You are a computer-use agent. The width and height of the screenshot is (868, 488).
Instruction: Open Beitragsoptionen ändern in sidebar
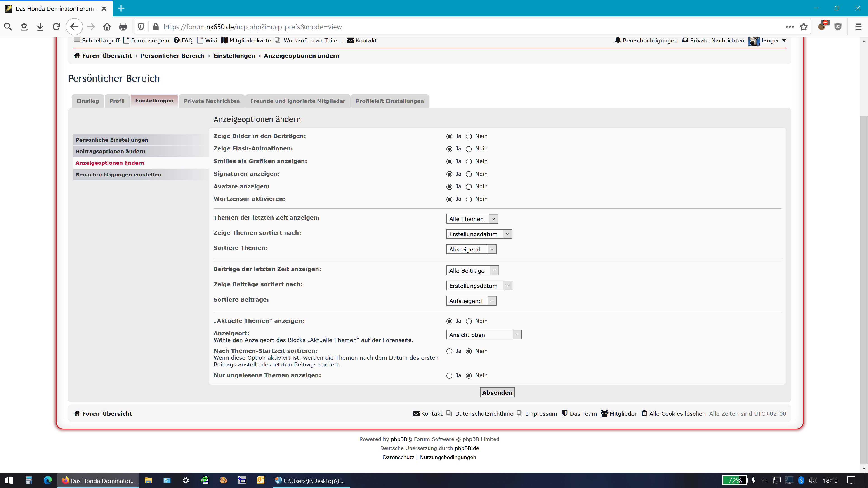tap(111, 151)
